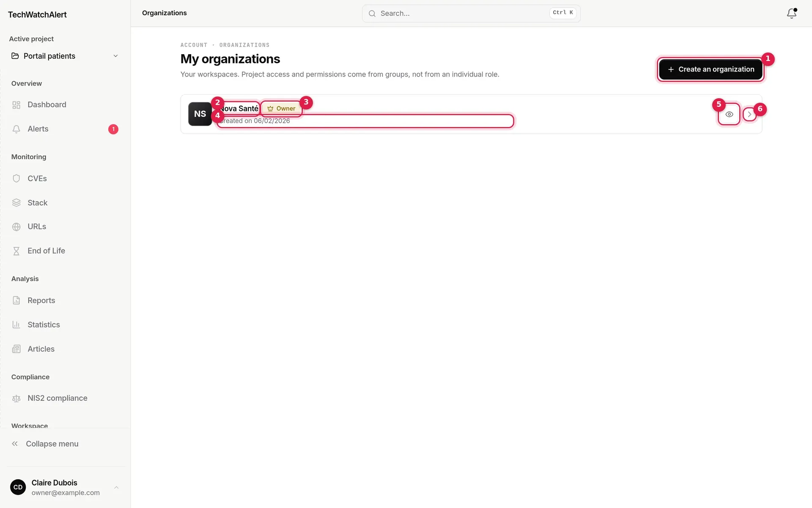Image resolution: width=812 pixels, height=508 pixels.
Task: Open the URLs menu item
Action: [65, 227]
